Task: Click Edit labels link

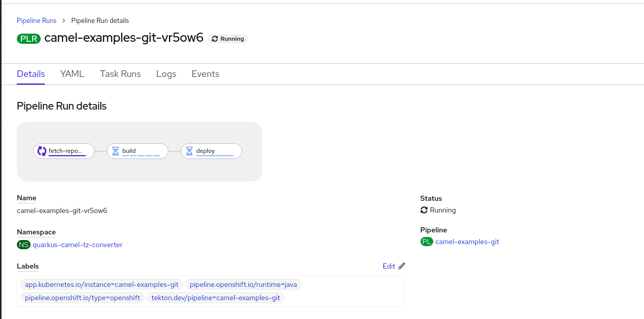Action: [389, 266]
